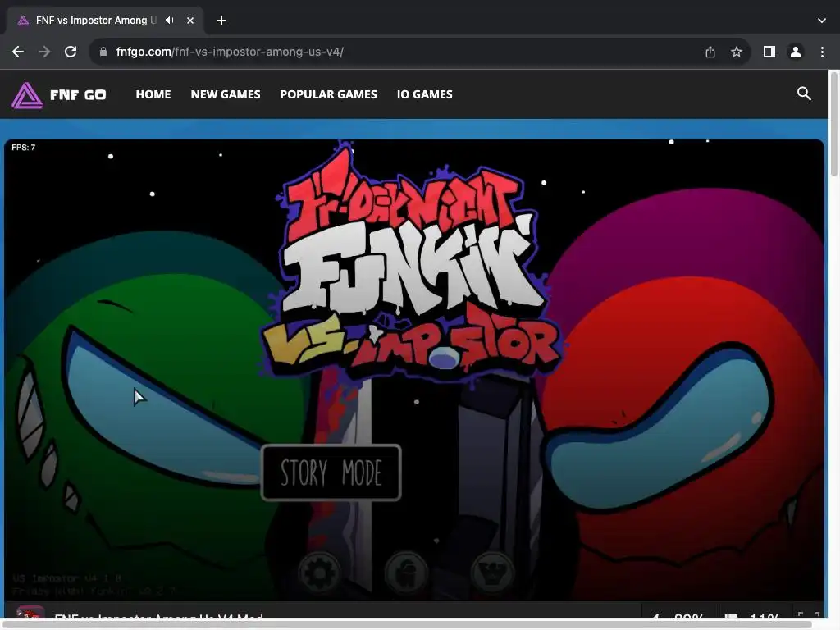Start the STORY MODE button

[x=331, y=472]
